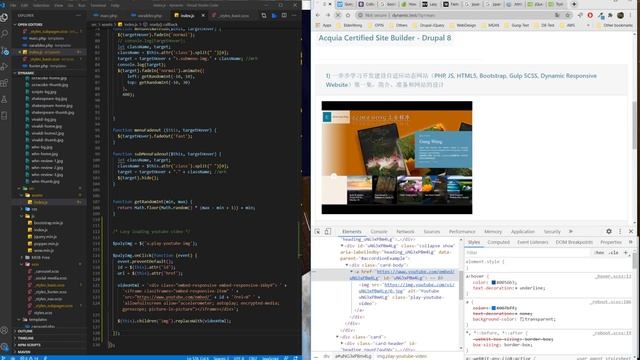
Task: Click the transparent background-color swatch
Action: (x=521, y=319)
